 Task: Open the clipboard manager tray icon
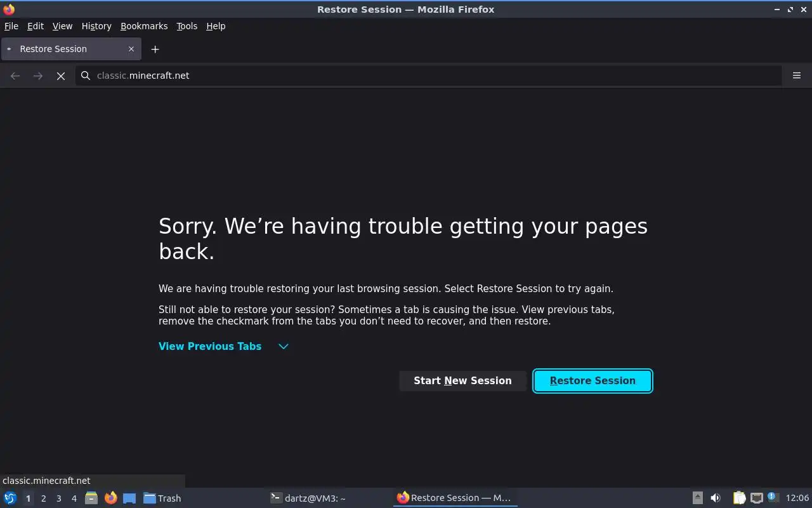[740, 498]
